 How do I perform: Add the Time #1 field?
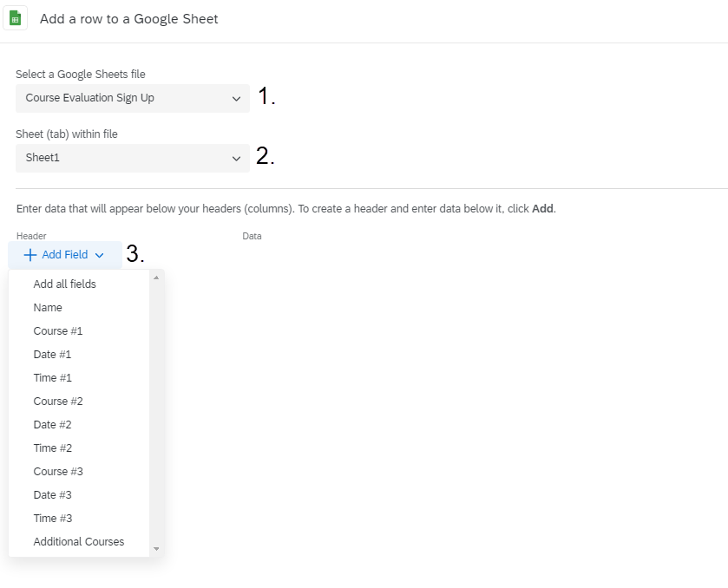(53, 377)
